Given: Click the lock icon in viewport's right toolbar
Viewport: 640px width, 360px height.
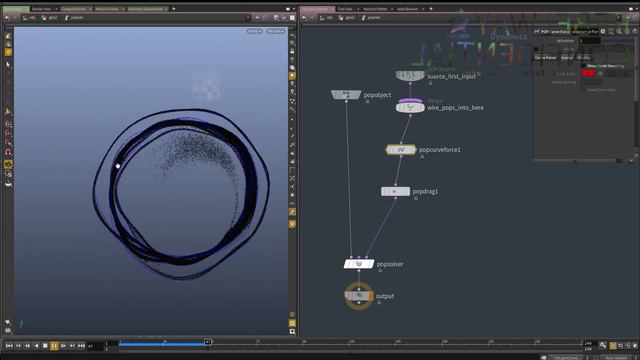Looking at the screenshot, I should [292, 51].
